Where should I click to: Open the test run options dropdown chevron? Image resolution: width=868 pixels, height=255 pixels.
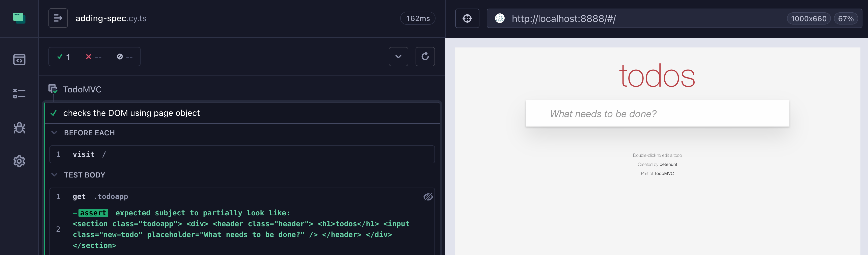pos(398,57)
